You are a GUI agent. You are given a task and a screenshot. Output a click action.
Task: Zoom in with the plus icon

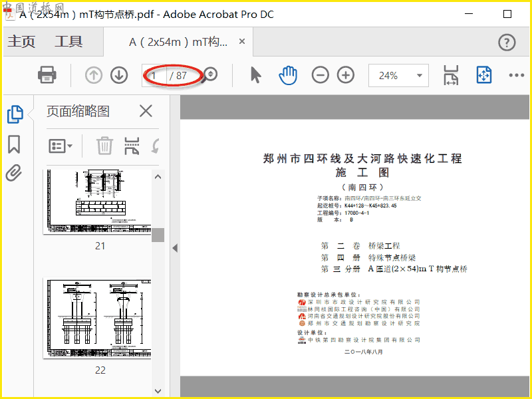coord(346,75)
